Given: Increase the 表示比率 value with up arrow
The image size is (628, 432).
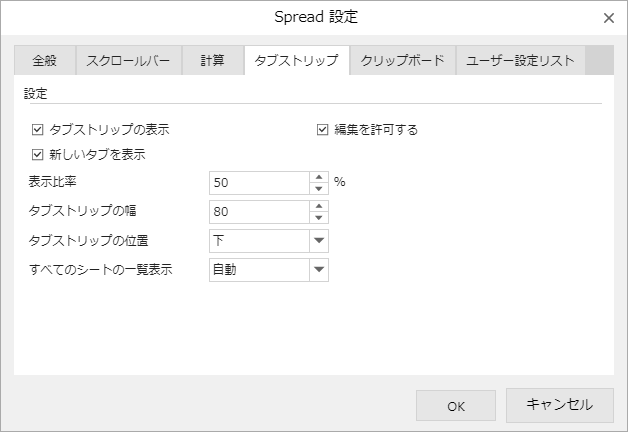Looking at the screenshot, I should point(319,177).
